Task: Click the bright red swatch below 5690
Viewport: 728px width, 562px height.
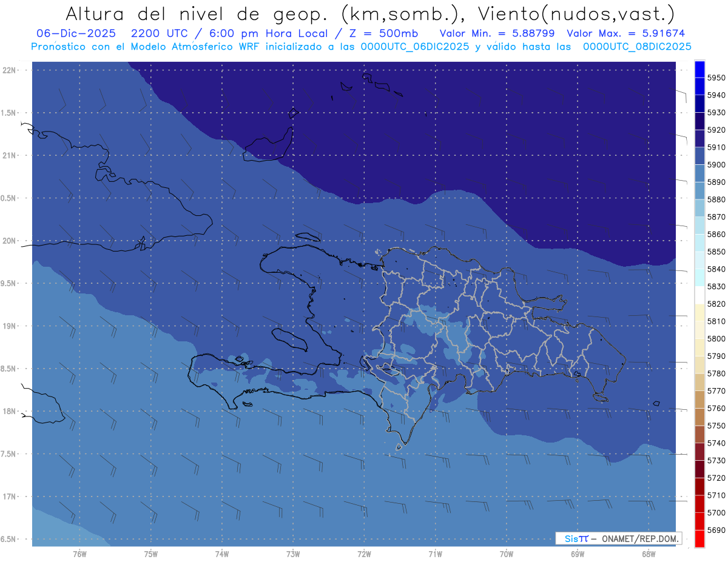Action: coord(699,538)
